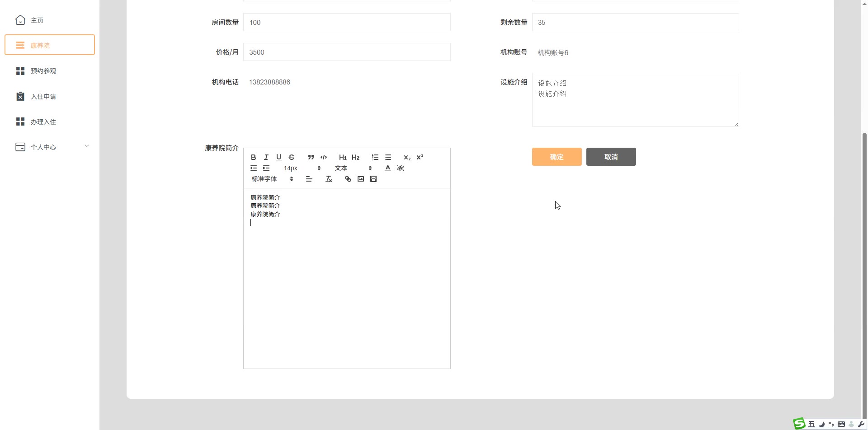Apply the H1 heading style
Screen dimensions: 868x430
tap(343, 157)
